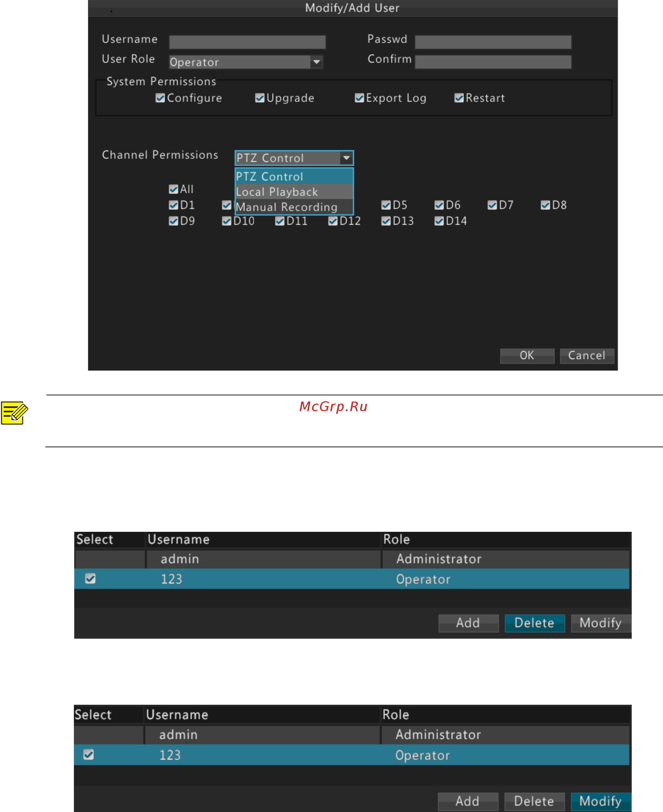Viewport: 663px width, 812px height.
Task: Toggle the Restart checkbox
Action: pyautogui.click(x=459, y=98)
